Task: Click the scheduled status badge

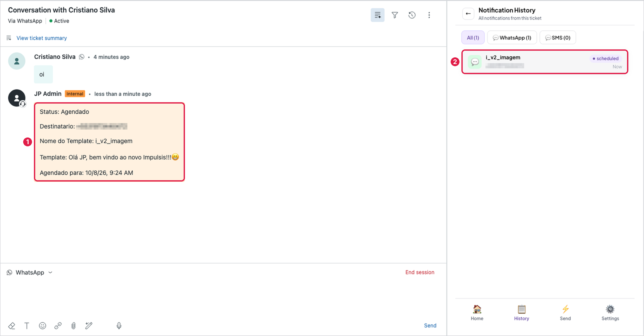Action: 605,58
